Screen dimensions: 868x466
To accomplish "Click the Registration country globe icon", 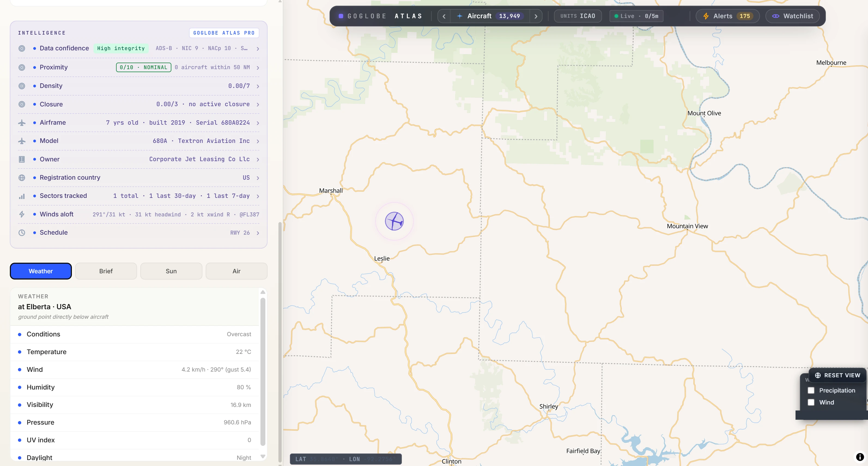I will [x=22, y=178].
